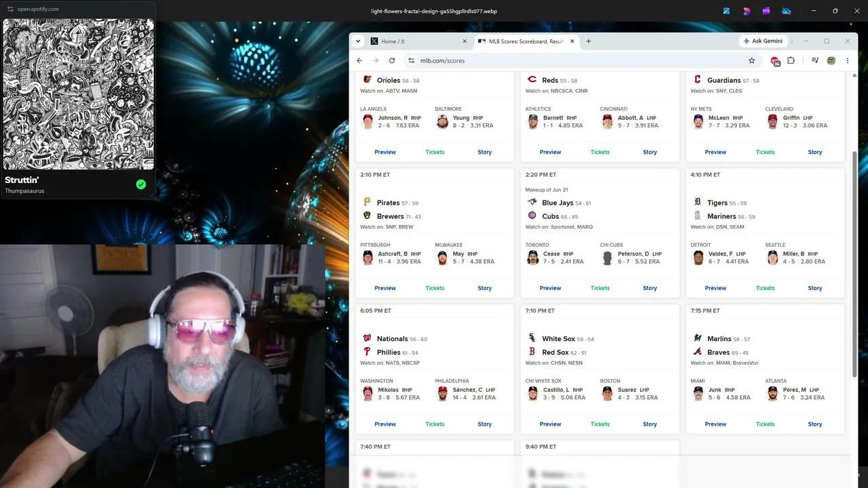Click the Red Sox team name
868x488 pixels.
coord(555,352)
